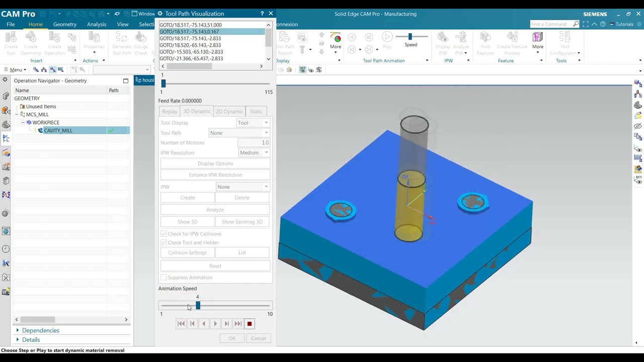Toggle Check for IPW Collisions checkbox

tap(164, 234)
